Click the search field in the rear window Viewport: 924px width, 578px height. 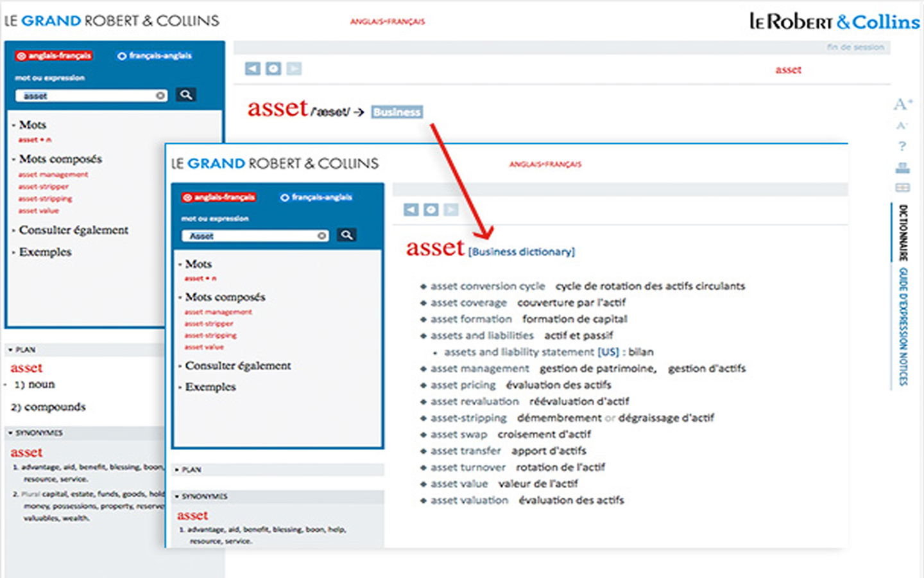pyautogui.click(x=90, y=96)
